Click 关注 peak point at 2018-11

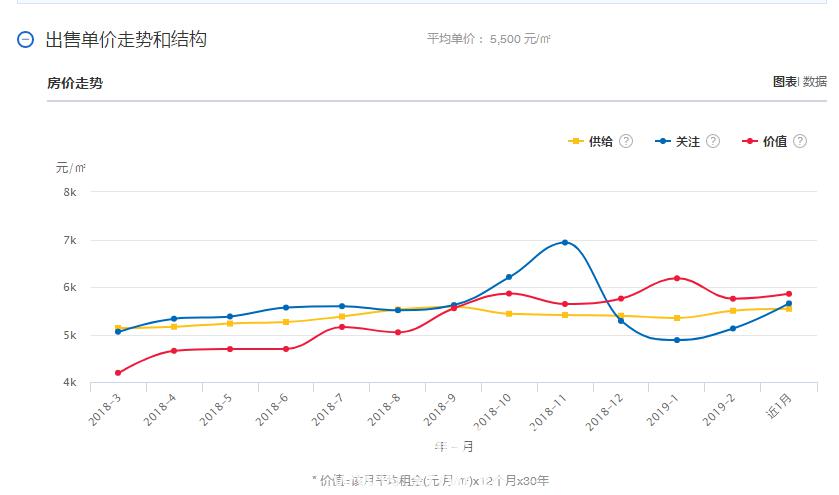click(x=565, y=242)
